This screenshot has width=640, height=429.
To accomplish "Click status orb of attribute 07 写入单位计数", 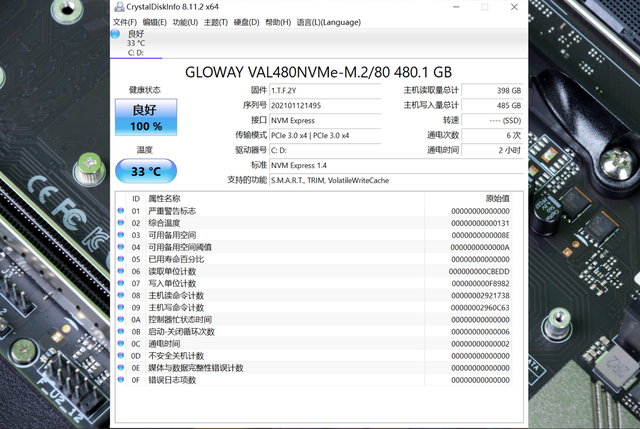I will click(x=120, y=283).
